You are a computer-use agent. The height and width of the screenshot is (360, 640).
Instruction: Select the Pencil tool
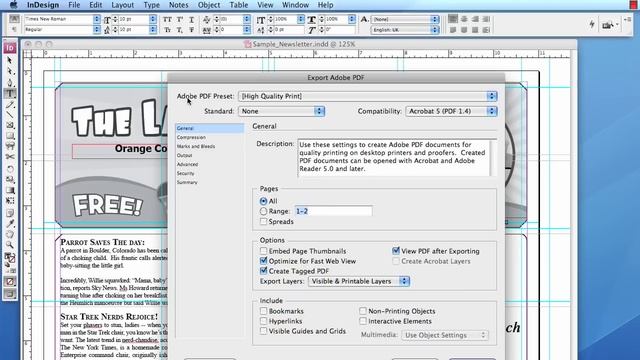pos(10,104)
